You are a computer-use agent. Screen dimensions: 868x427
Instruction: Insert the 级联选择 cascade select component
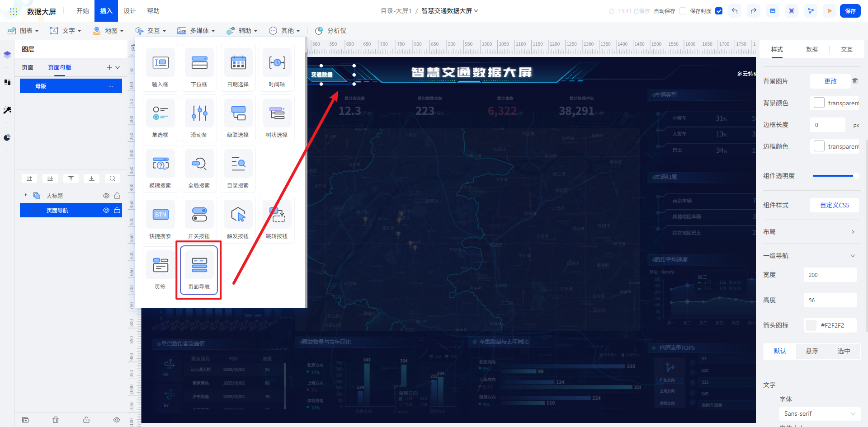pyautogui.click(x=238, y=118)
